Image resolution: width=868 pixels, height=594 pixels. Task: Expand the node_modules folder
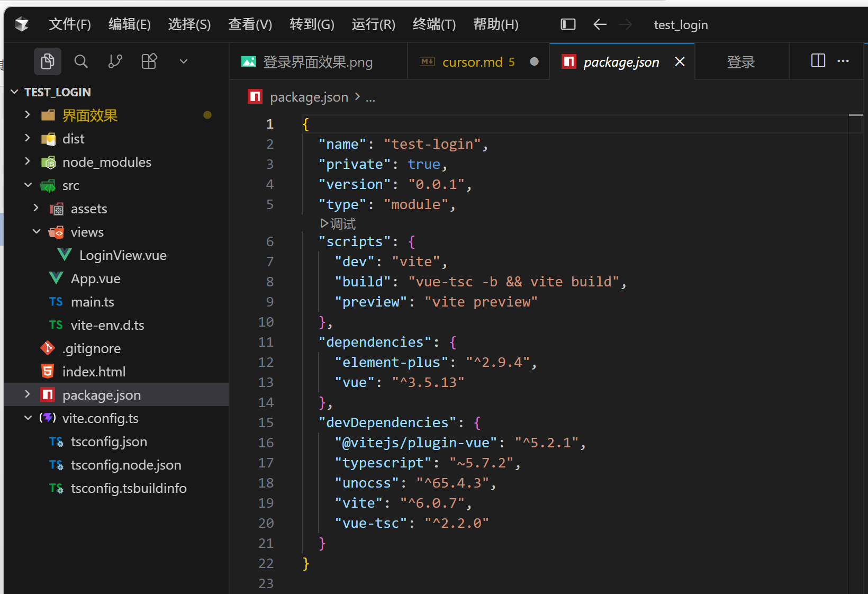28,161
